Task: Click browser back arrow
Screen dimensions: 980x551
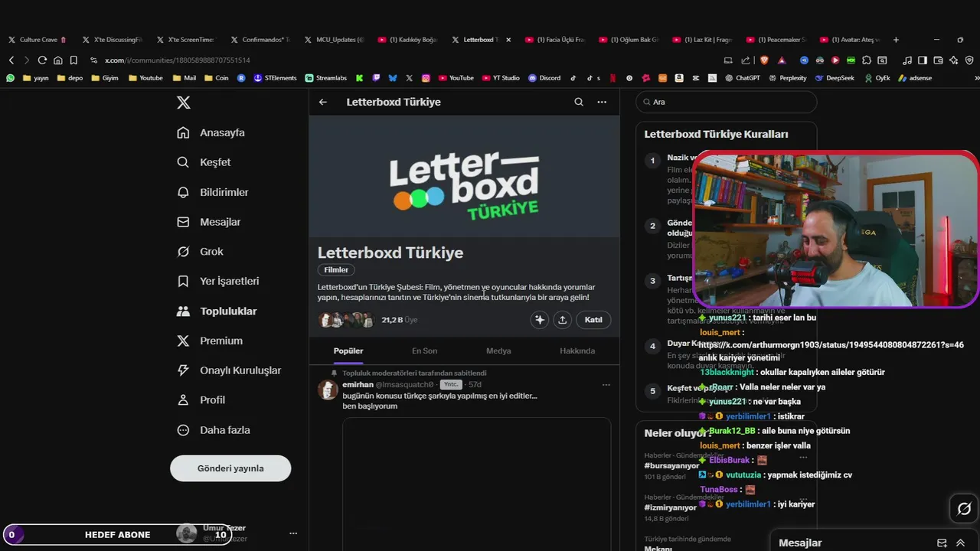Action: tap(11, 60)
